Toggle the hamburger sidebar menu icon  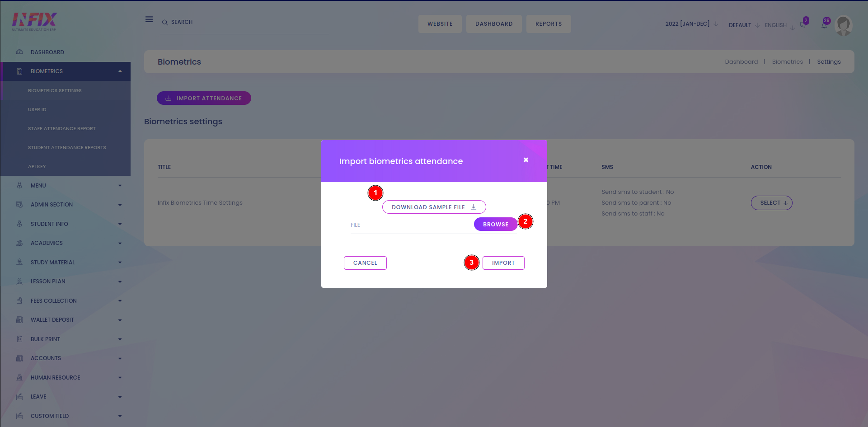coord(149,19)
